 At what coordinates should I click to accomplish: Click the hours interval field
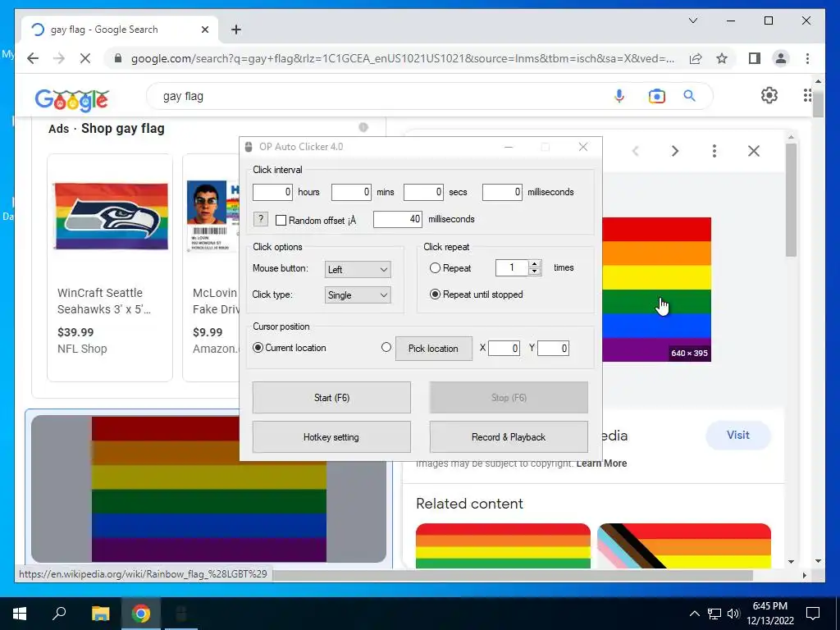[x=272, y=192]
